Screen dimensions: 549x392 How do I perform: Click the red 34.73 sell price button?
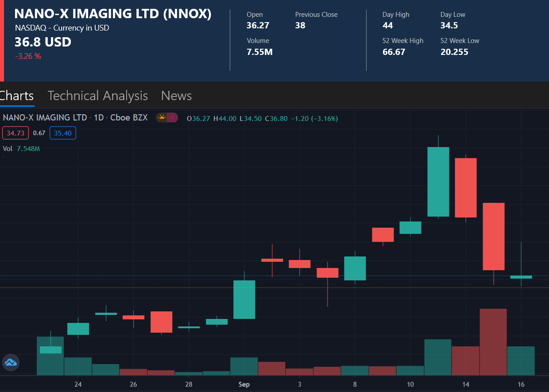(16, 133)
